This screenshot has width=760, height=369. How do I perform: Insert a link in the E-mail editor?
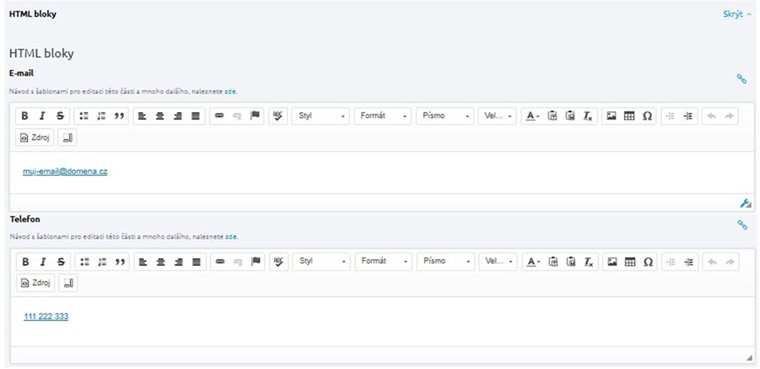pos(219,116)
